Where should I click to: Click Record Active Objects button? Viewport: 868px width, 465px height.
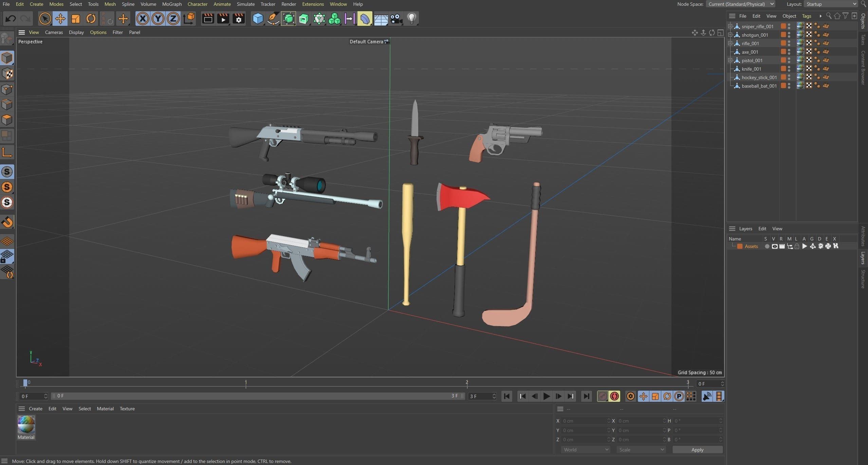coord(603,396)
